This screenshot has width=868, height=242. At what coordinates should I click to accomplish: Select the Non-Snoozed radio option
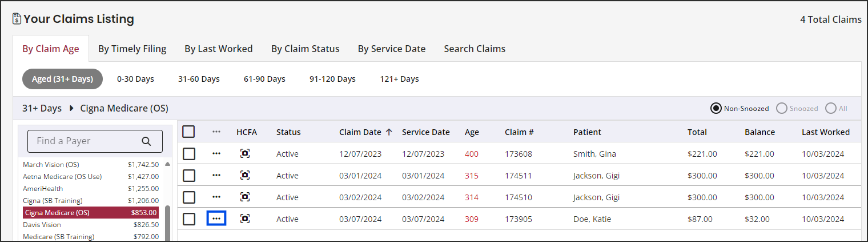[x=716, y=108]
